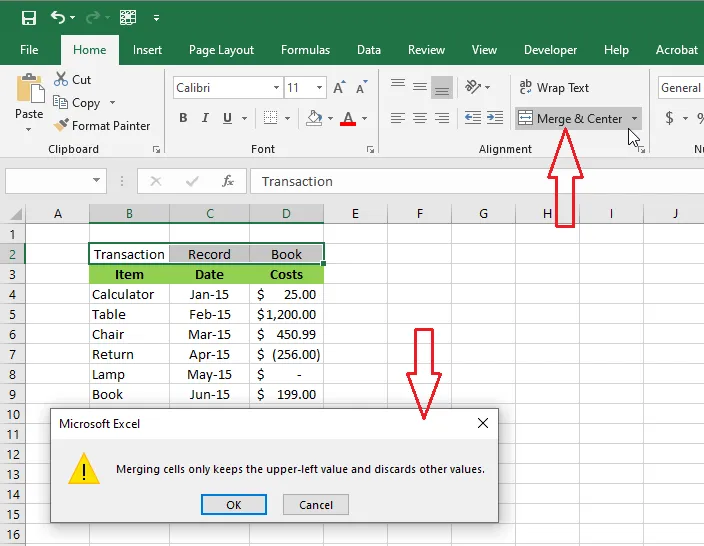The height and width of the screenshot is (546, 704).
Task: Click OK in the Microsoft Excel dialog
Action: pyautogui.click(x=233, y=505)
